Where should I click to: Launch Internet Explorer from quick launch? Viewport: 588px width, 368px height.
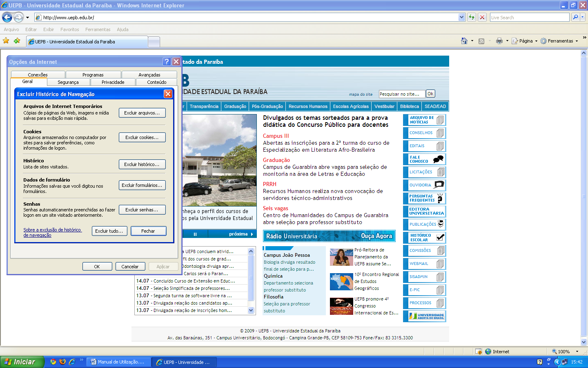(72, 361)
